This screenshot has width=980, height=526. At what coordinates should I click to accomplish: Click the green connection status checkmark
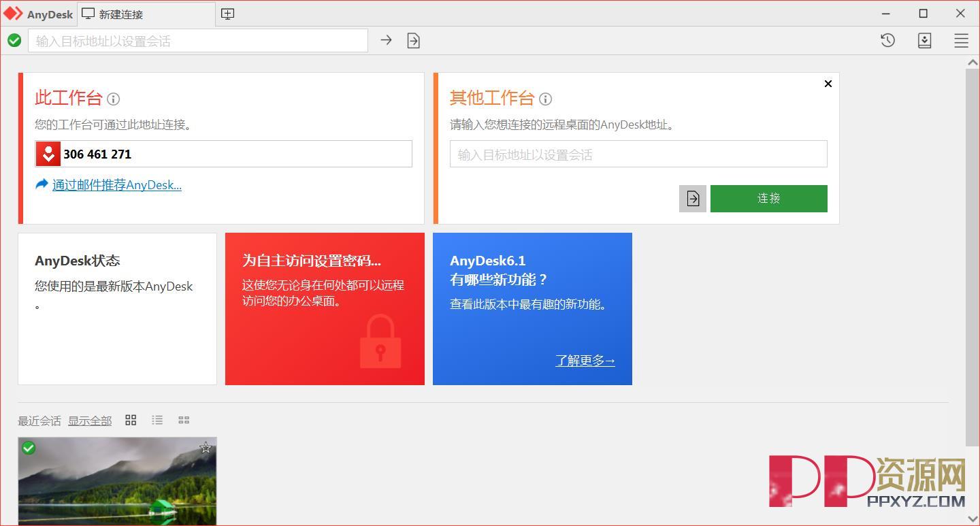(x=14, y=40)
